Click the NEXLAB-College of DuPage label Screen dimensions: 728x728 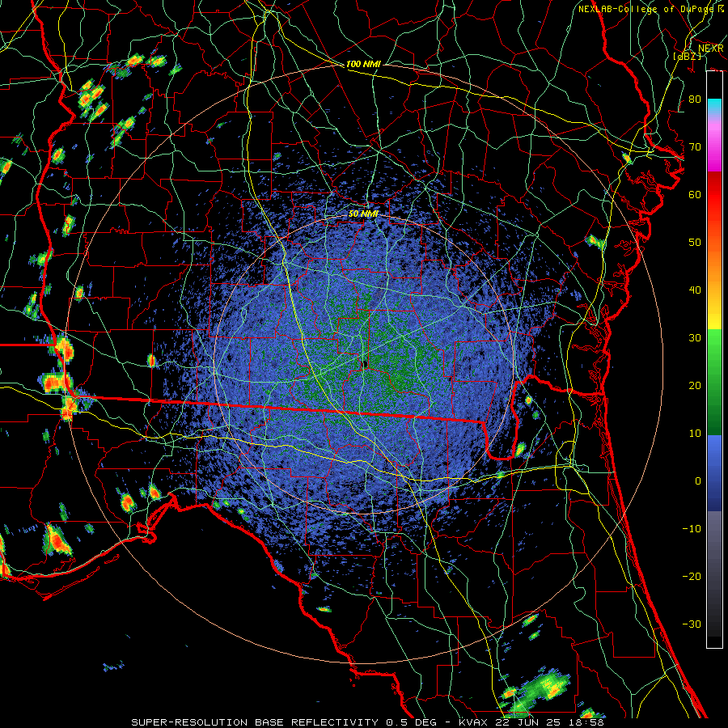(647, 9)
